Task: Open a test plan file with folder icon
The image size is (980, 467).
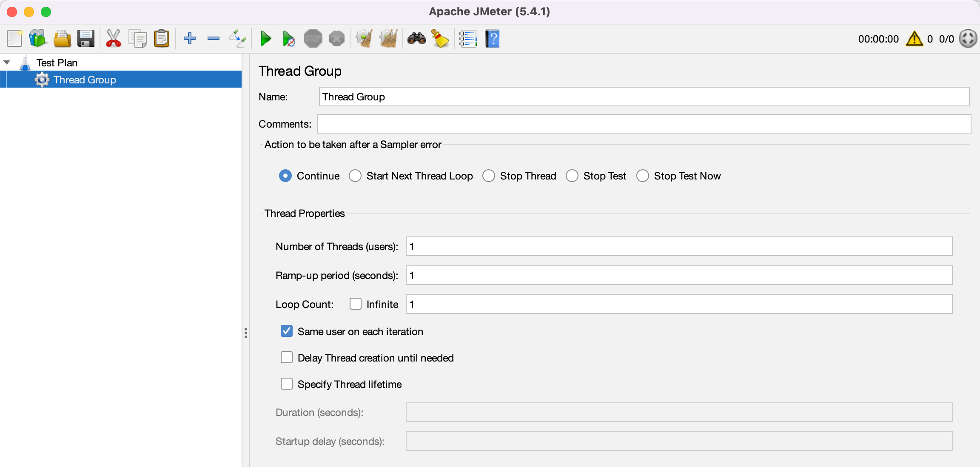Action: coord(62,39)
